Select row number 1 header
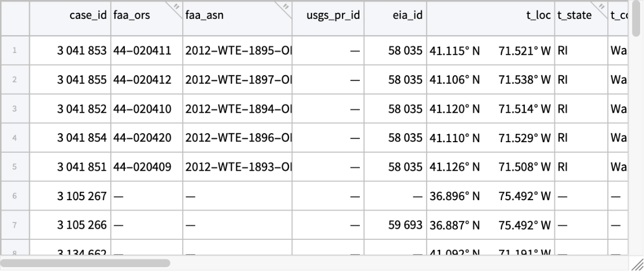 pos(14,51)
